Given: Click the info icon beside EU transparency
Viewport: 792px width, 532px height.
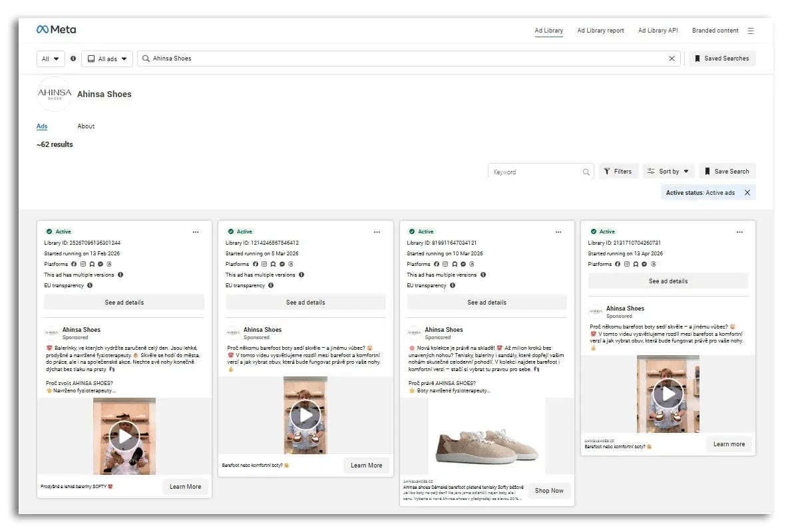Looking at the screenshot, I should (x=90, y=285).
